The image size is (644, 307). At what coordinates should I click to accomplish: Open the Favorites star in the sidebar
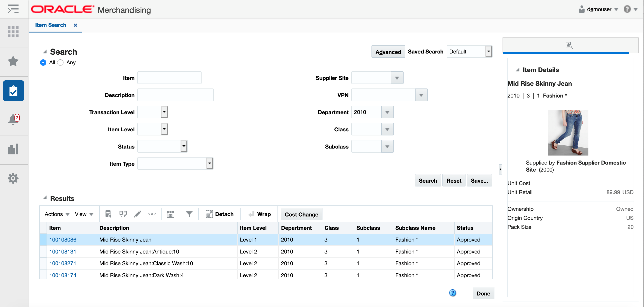tap(13, 61)
